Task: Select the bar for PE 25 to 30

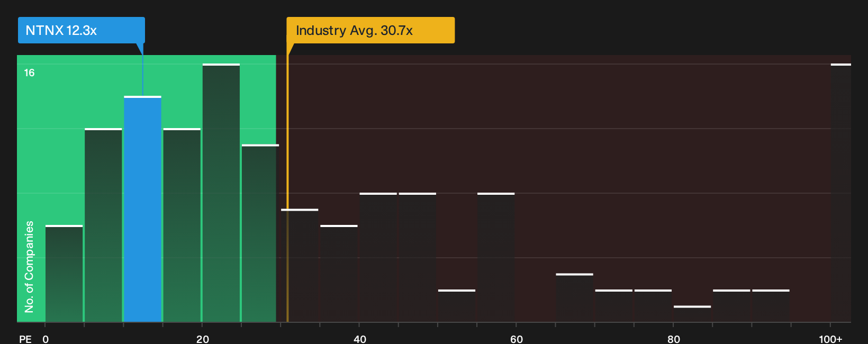Action: (x=260, y=233)
